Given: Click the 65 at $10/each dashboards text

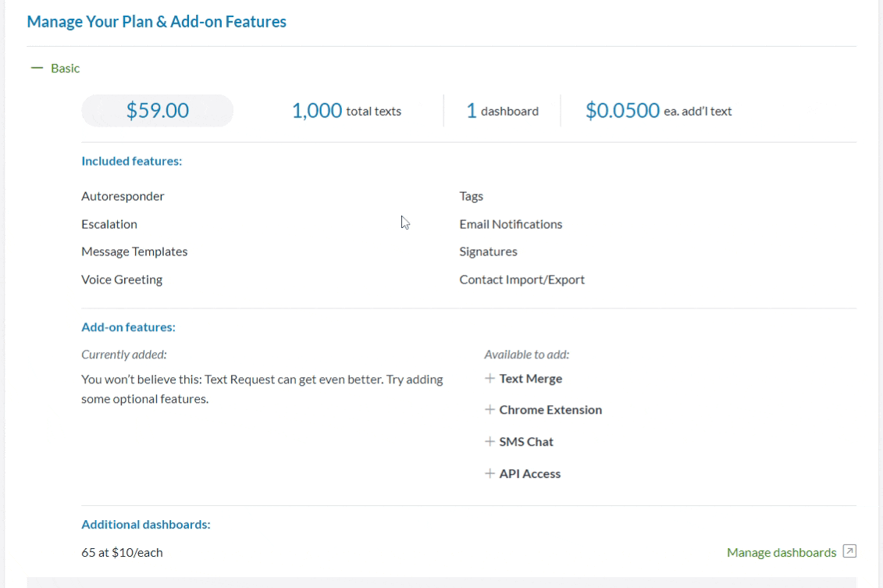Looking at the screenshot, I should 122,553.
